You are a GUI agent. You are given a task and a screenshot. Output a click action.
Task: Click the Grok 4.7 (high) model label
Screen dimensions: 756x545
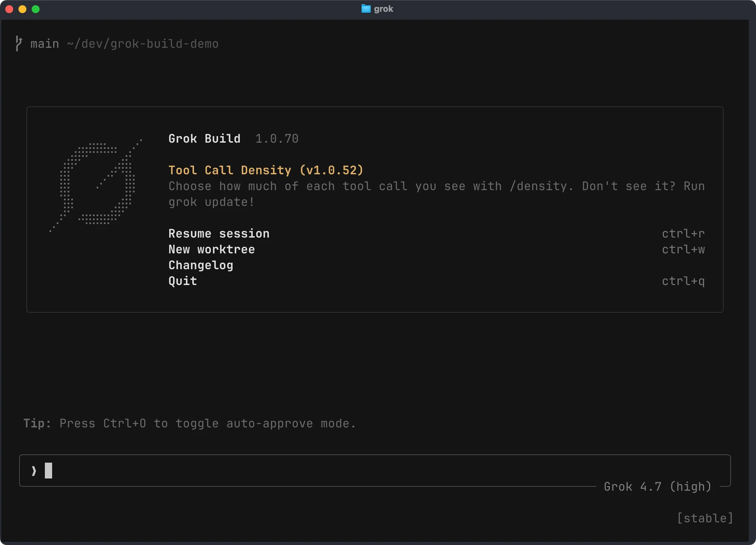pos(658,486)
